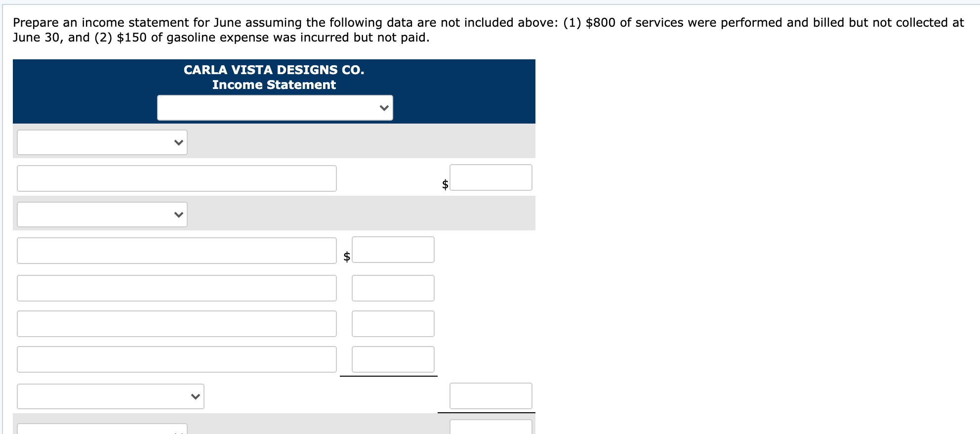Click the CARLA VISTA DESIGNS CO. header
Viewport: 980px width, 434px height.
tap(274, 70)
